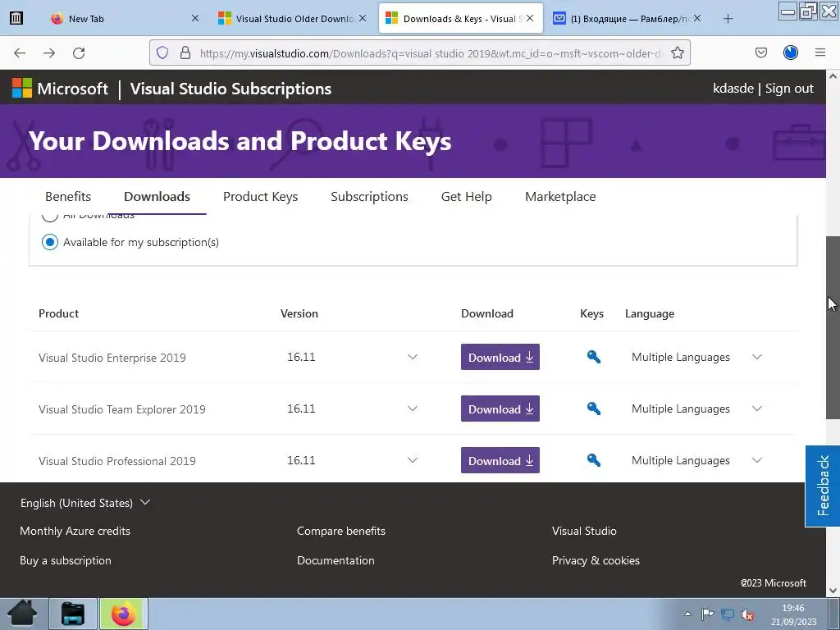This screenshot has height=630, width=840.
Task: Download Visual Studio Team Explorer 2019
Action: 500,409
